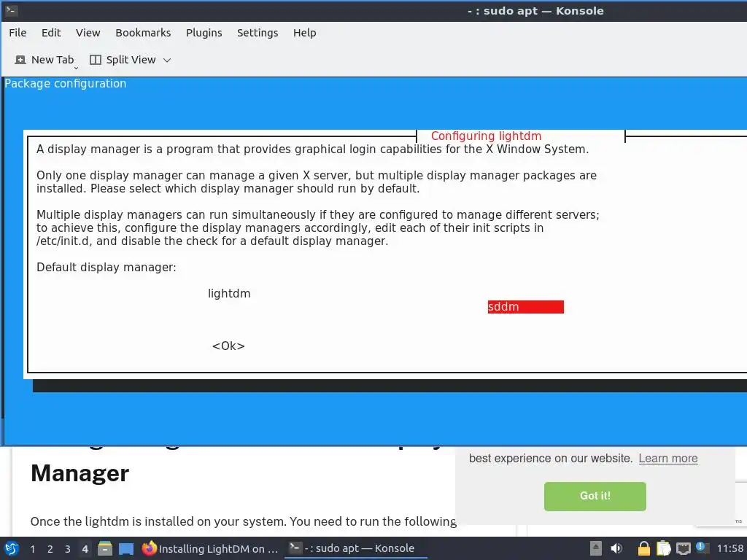
Task: Open the clipboard manager tray icon
Action: pos(664,548)
